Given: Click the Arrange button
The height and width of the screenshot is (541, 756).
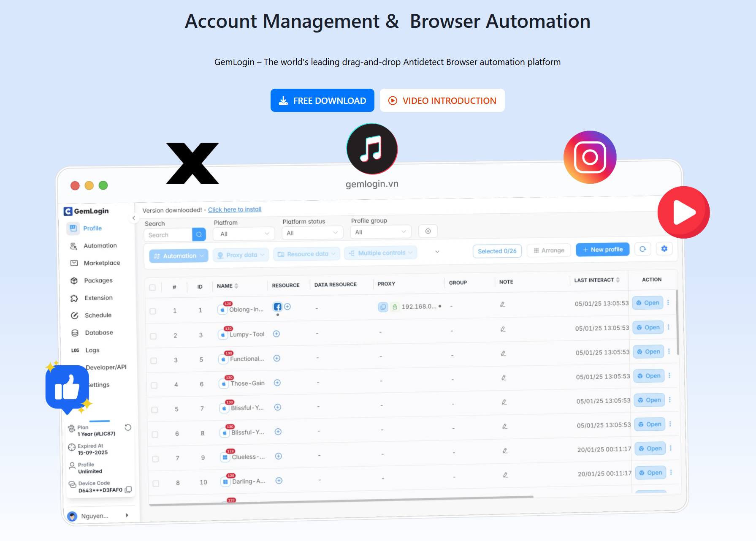Looking at the screenshot, I should coord(549,250).
